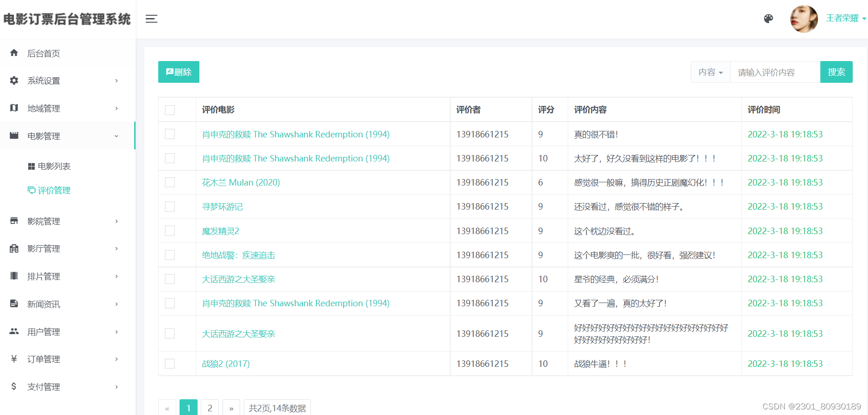
Task: Open the 战狼2 (2017) movie link
Action: (226, 364)
